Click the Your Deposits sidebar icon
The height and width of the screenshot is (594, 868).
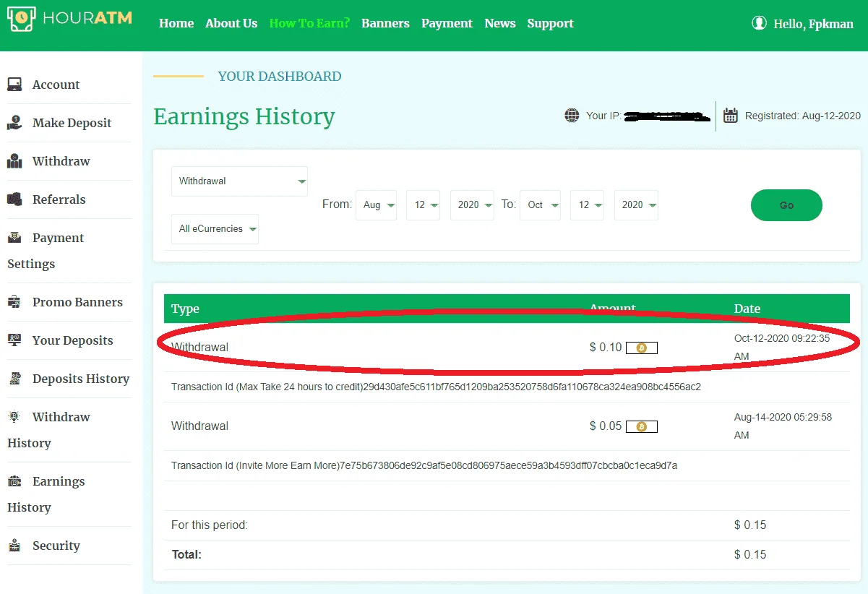pyautogui.click(x=14, y=340)
